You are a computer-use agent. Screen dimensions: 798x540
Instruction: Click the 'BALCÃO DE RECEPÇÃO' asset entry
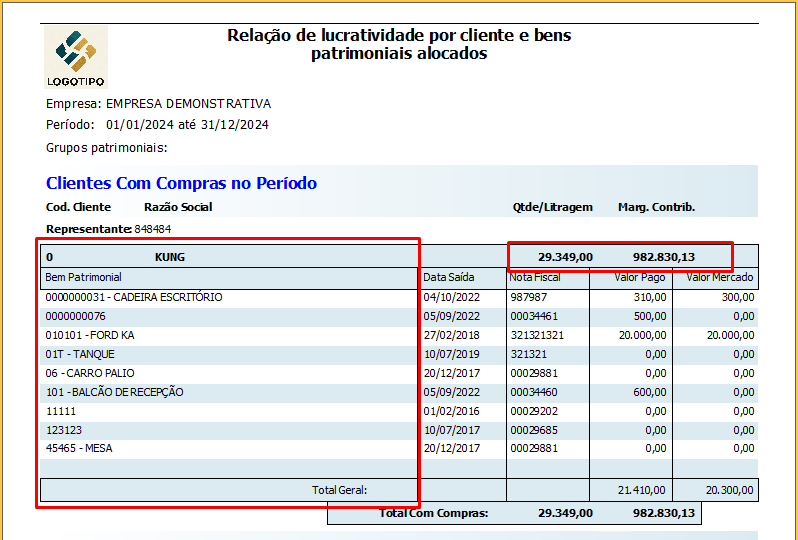[x=114, y=392]
